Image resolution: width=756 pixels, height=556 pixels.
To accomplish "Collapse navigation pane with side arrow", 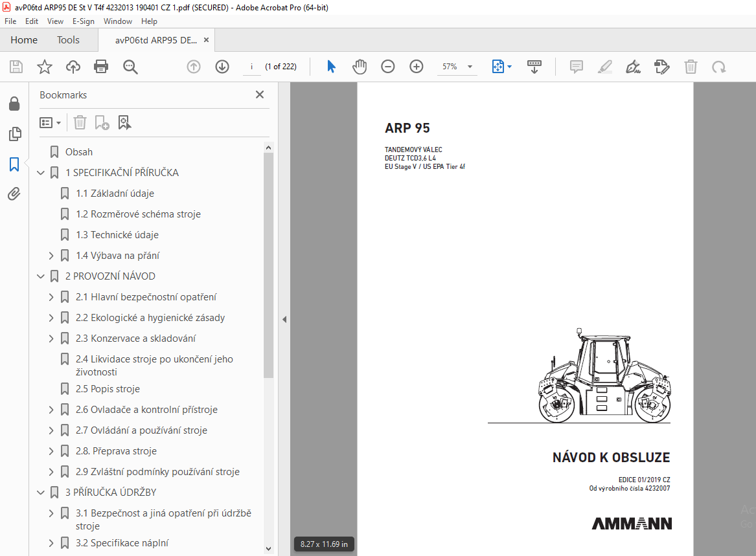I will tap(284, 319).
